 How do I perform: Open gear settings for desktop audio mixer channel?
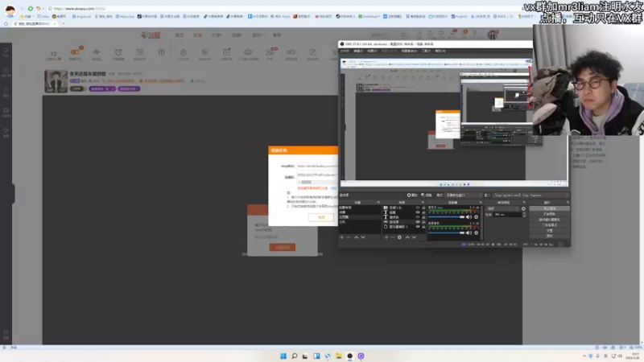point(477,232)
